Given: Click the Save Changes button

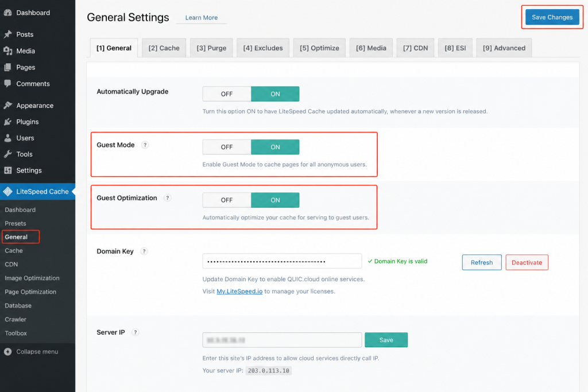Looking at the screenshot, I should (x=552, y=17).
